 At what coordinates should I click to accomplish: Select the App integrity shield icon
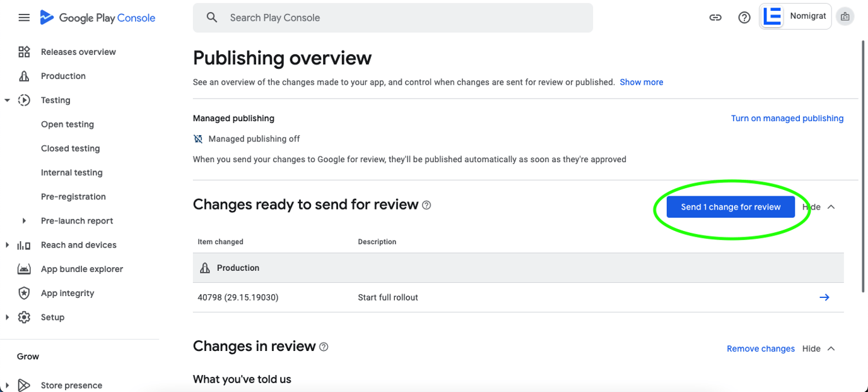point(23,293)
